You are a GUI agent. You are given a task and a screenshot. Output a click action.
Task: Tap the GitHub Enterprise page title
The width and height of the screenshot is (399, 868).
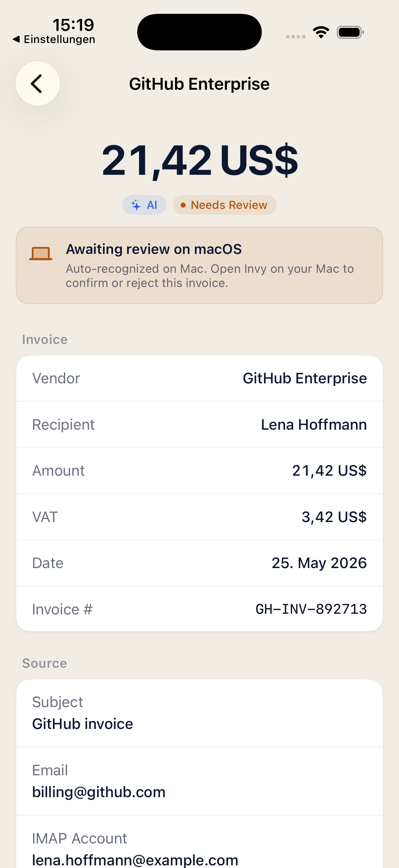coord(199,84)
